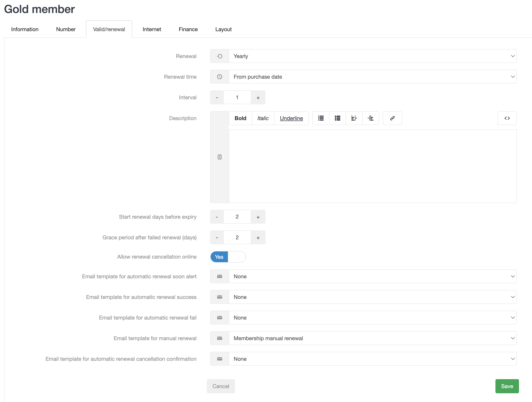Click the indent icon in description toolbar

370,118
